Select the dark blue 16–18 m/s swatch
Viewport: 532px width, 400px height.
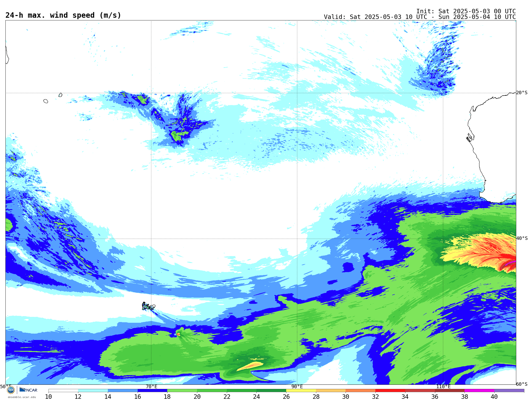tap(152, 391)
